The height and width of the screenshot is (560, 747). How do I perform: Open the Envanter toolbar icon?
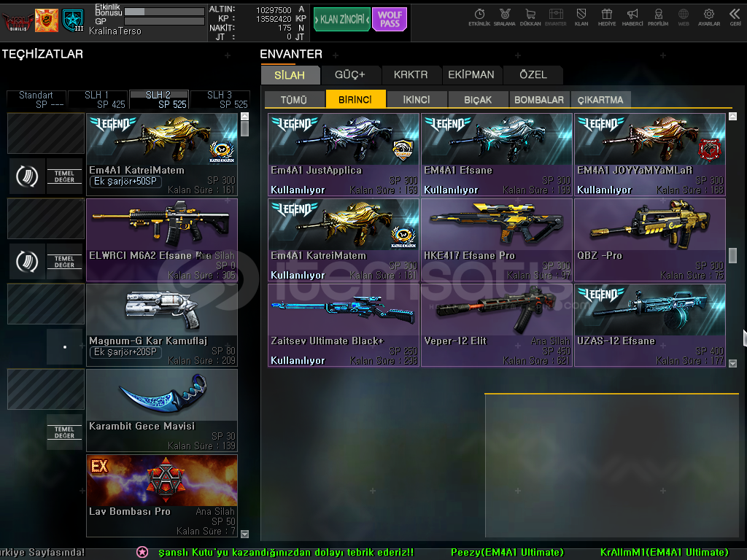[x=555, y=17]
